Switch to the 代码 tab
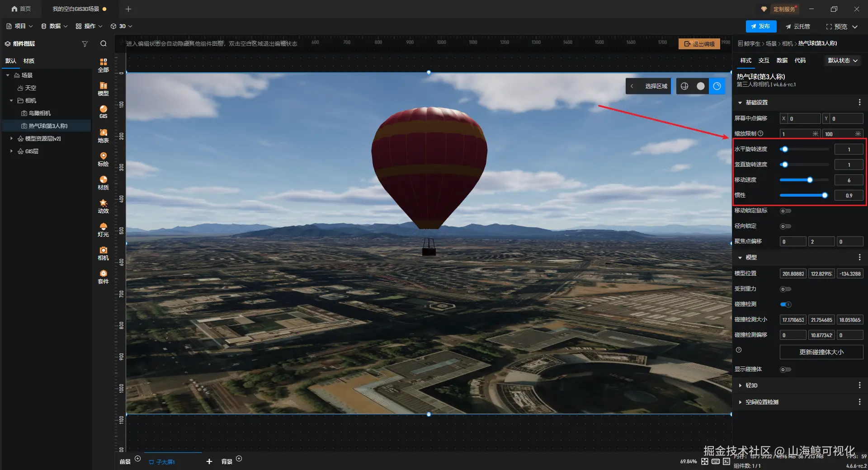 tap(800, 61)
